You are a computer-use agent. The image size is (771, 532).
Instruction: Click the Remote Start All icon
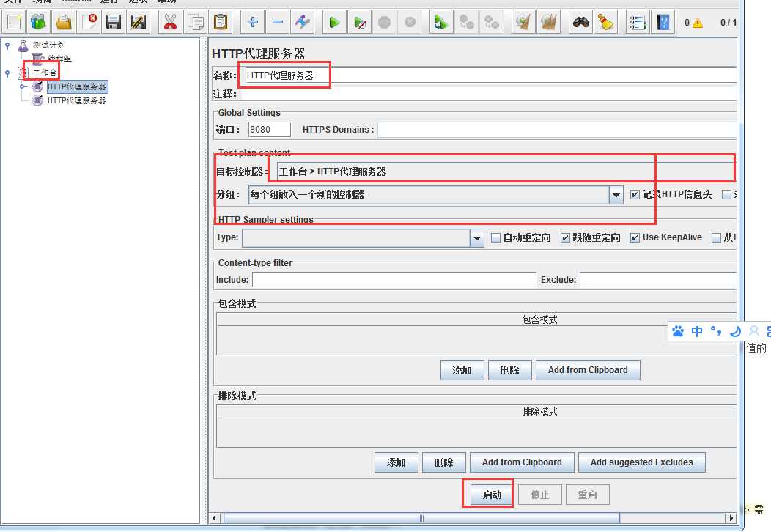coord(466,22)
